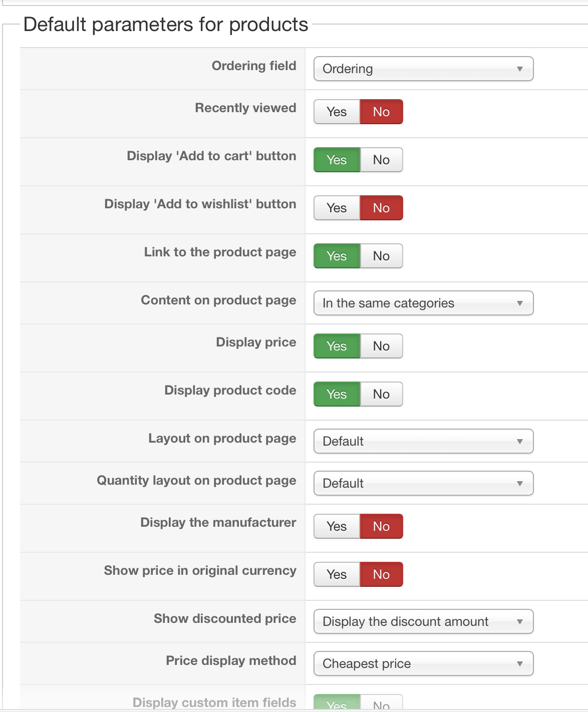The width and height of the screenshot is (588, 712).
Task: Turn on Show price in original currency
Action: point(337,574)
